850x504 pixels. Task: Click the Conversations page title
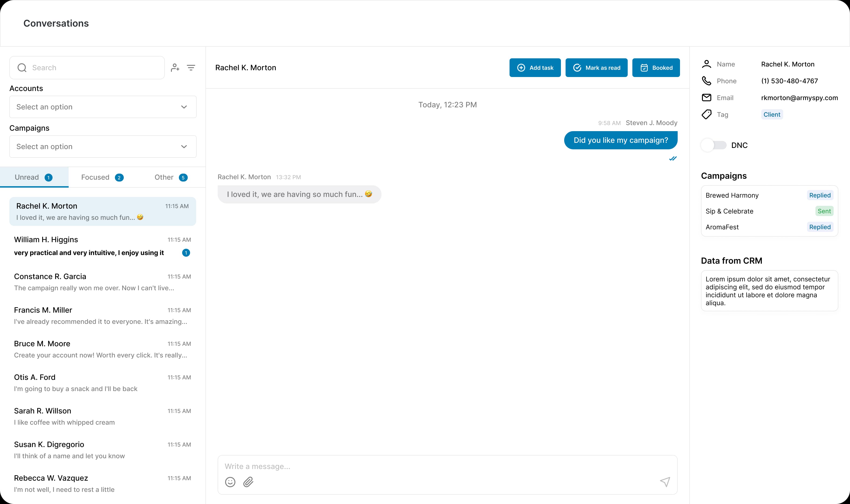tap(56, 23)
